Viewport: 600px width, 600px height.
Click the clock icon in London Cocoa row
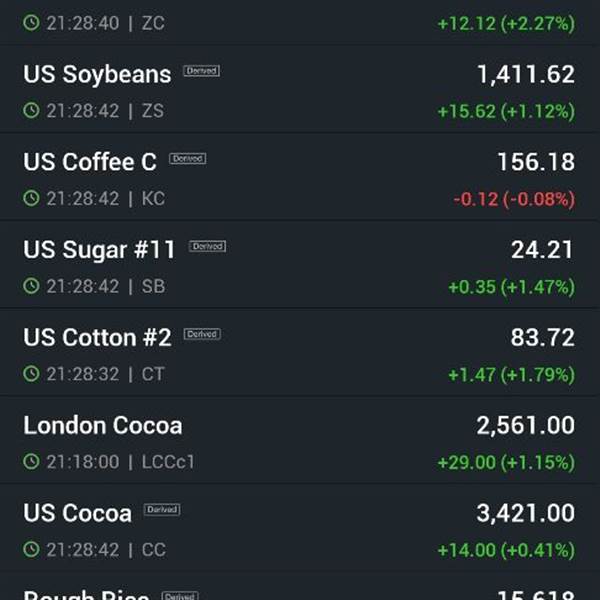tap(31, 461)
